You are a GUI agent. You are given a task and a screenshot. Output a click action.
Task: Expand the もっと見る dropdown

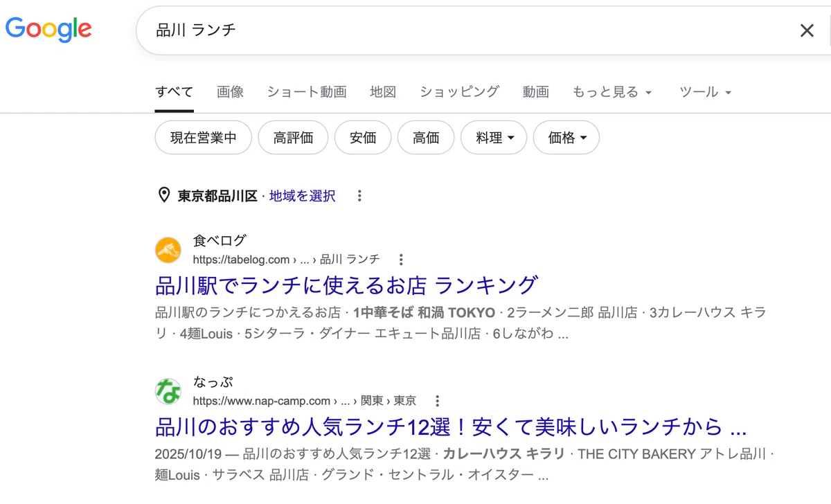612,92
